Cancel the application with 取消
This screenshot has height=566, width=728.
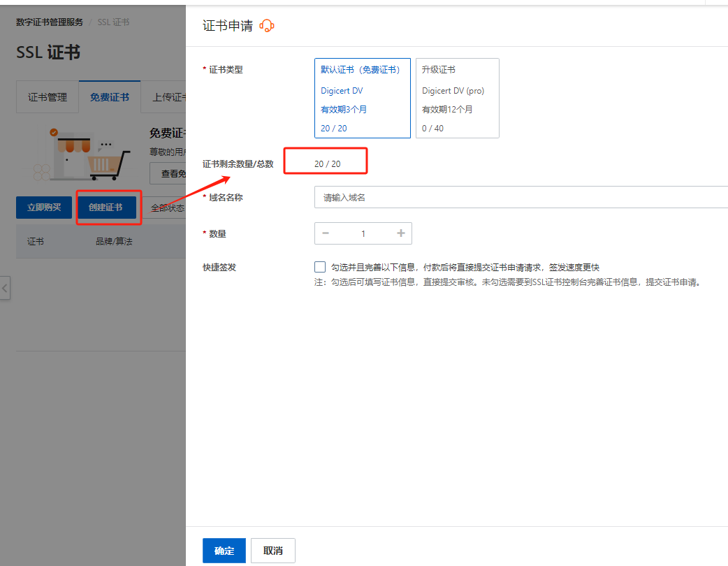[273, 551]
